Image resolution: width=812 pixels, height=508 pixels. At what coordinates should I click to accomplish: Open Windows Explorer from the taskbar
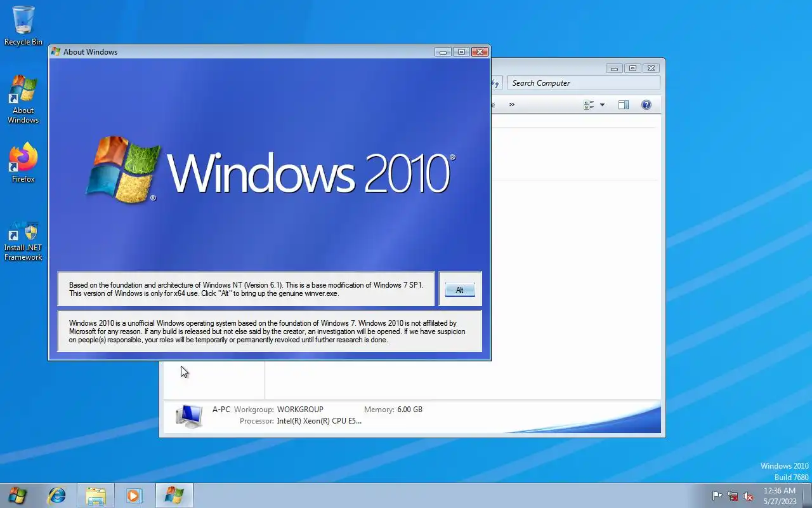(96, 495)
